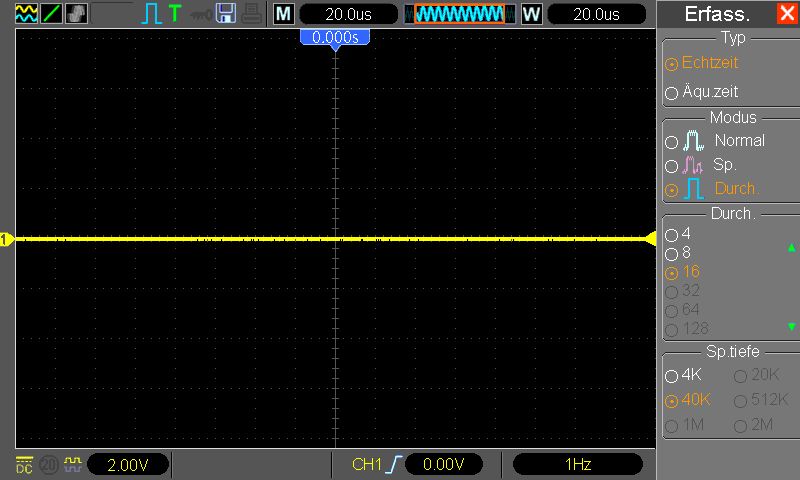Click the 0.000s horizontal trigger position marker
The image size is (800, 480).
[335, 39]
